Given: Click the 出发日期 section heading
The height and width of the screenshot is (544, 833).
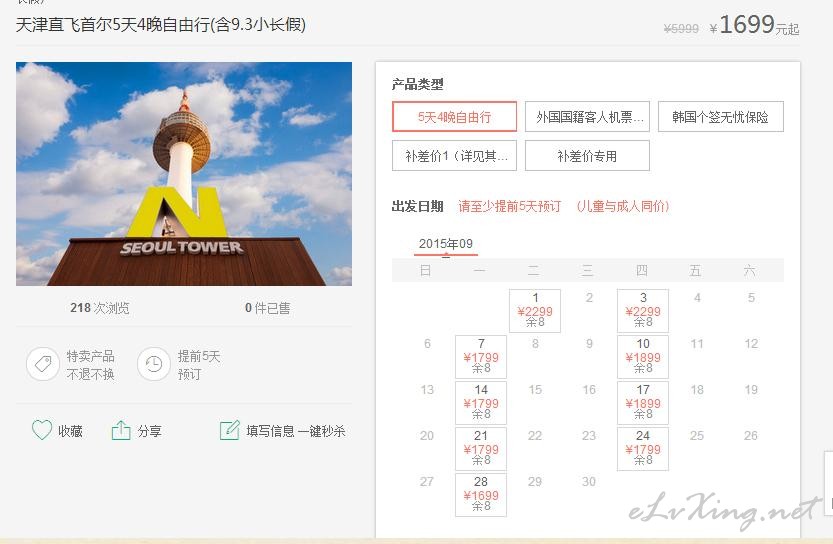Looking at the screenshot, I should (418, 206).
